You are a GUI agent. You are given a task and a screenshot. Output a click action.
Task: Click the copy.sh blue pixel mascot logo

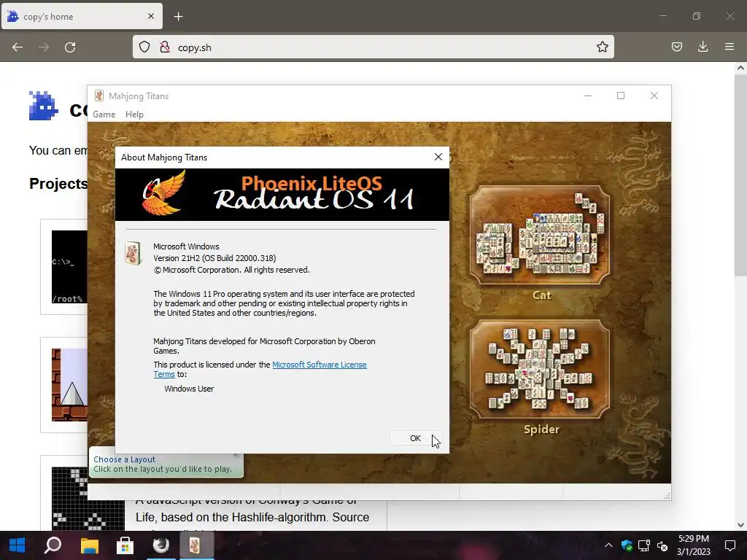click(x=43, y=106)
